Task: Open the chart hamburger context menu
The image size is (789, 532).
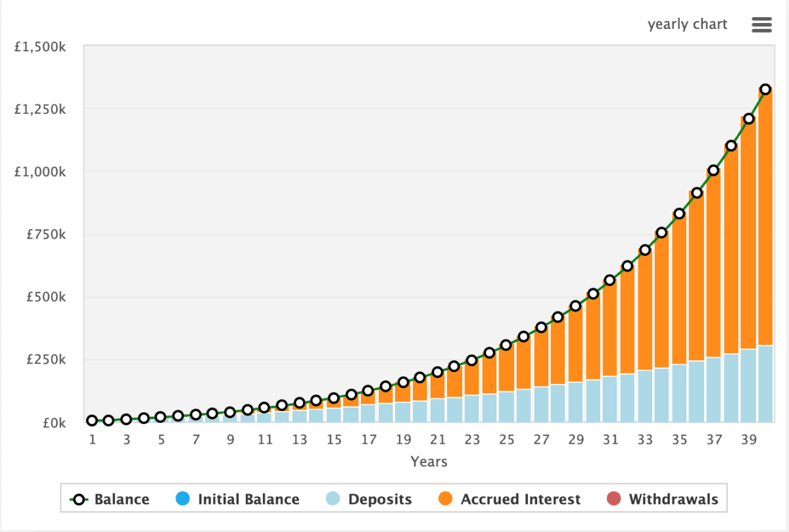Action: (x=761, y=25)
